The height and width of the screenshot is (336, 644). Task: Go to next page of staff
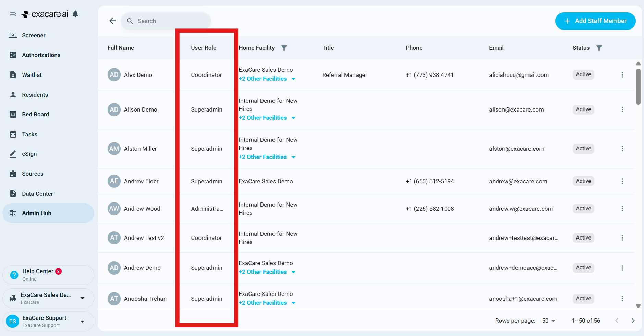pyautogui.click(x=633, y=321)
